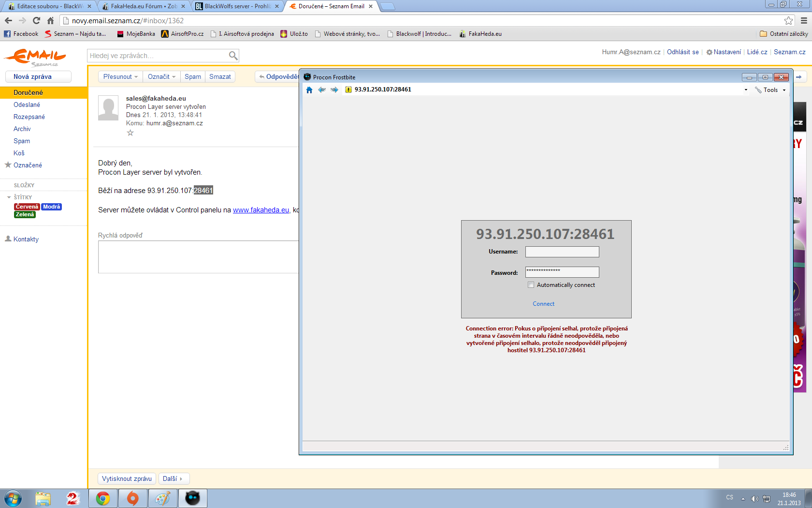Click the Procon forward arrow icon
The height and width of the screenshot is (508, 812).
click(334, 90)
